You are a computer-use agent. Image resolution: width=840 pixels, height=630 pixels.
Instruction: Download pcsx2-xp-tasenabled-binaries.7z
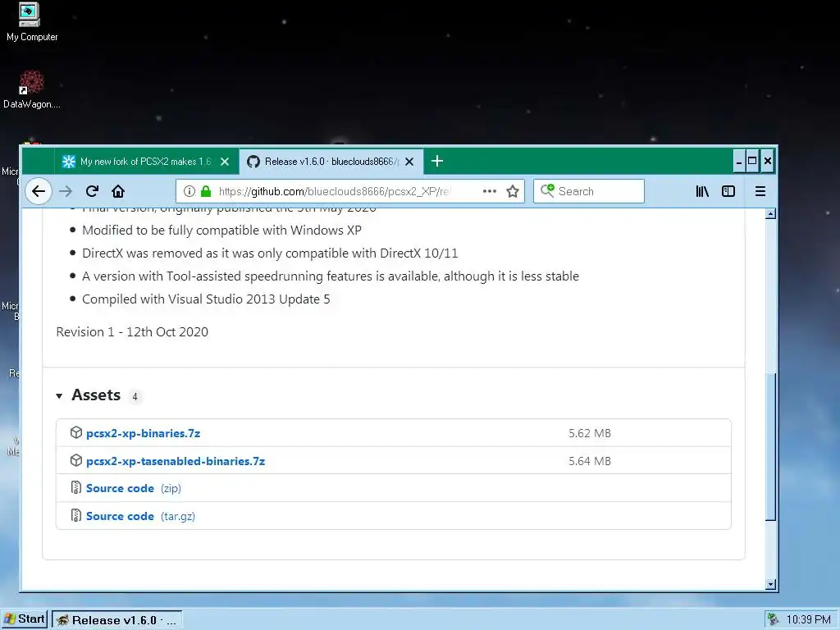(176, 461)
